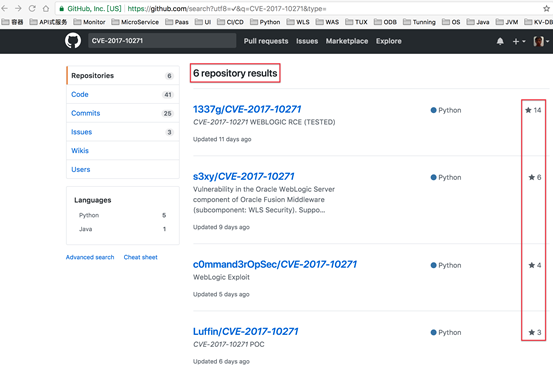Image resolution: width=553 pixels, height=365 pixels.
Task: Open the OS bookmarks folder
Action: pyautogui.click(x=451, y=22)
